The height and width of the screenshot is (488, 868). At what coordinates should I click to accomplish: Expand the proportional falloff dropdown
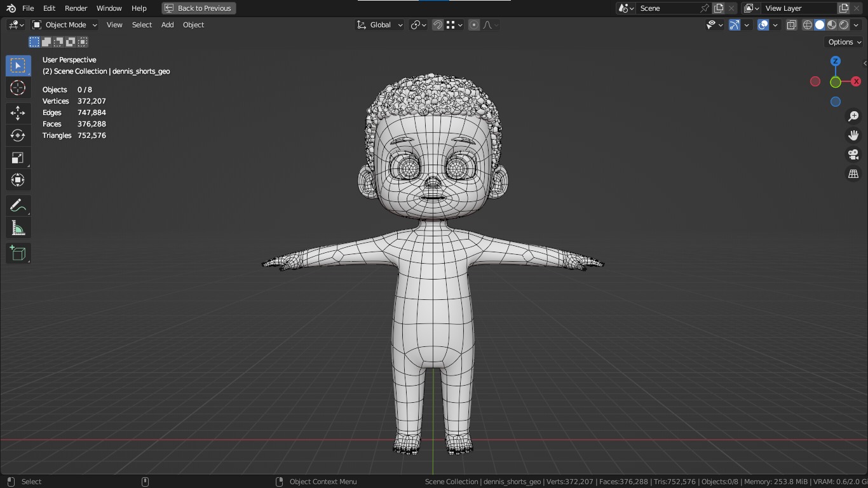click(x=491, y=25)
